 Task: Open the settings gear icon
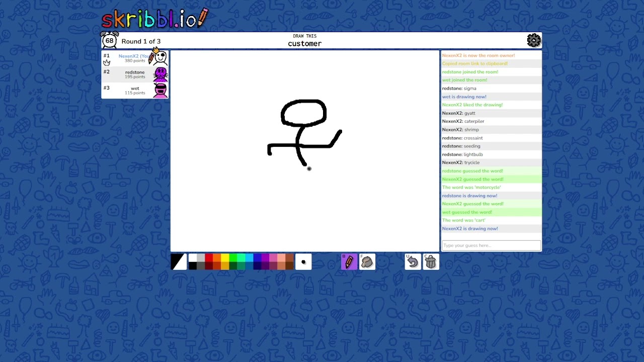tap(534, 40)
